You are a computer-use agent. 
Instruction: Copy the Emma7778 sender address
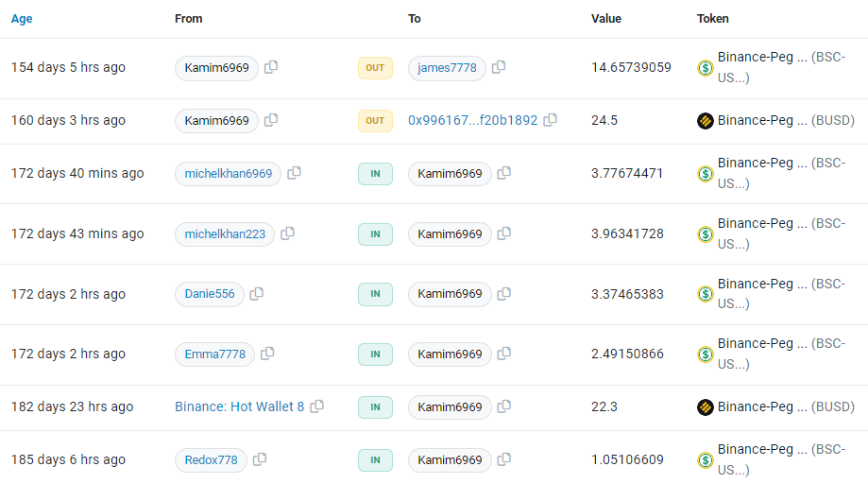point(267,354)
